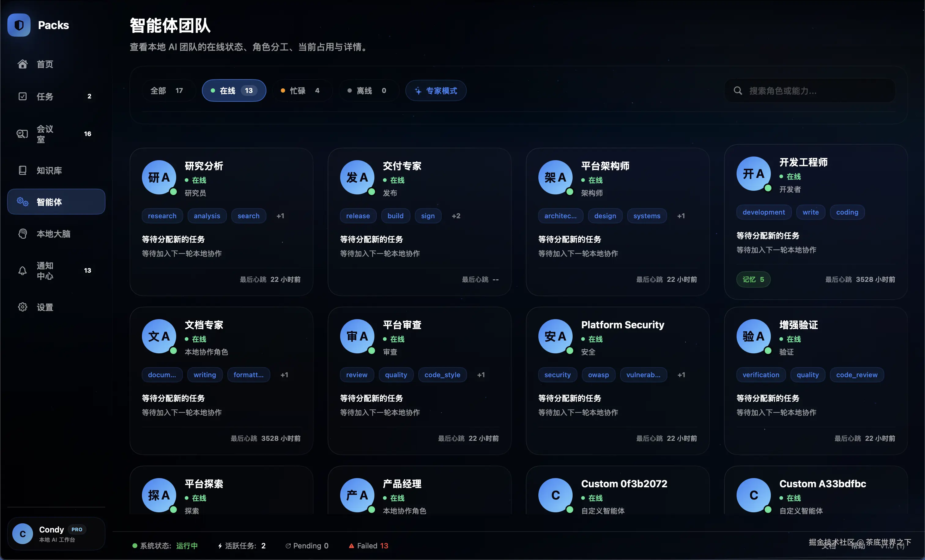Click the lightning icon beside 活跃任务
Screen dimensions: 925x560
click(x=220, y=546)
